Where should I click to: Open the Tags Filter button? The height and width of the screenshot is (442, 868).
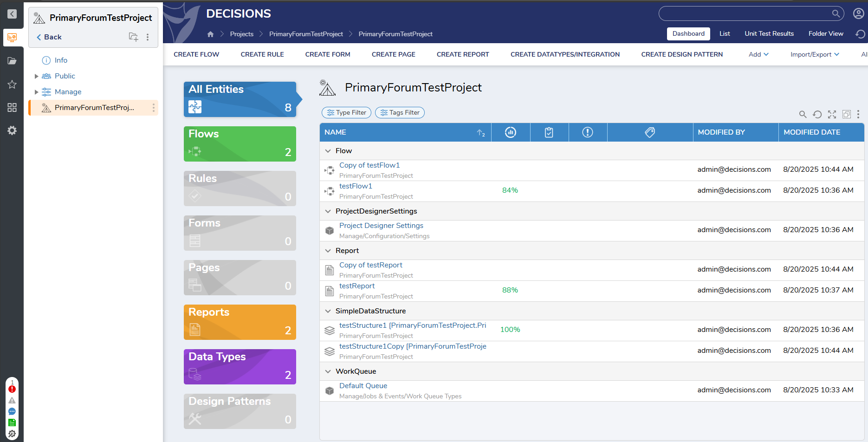pos(400,112)
